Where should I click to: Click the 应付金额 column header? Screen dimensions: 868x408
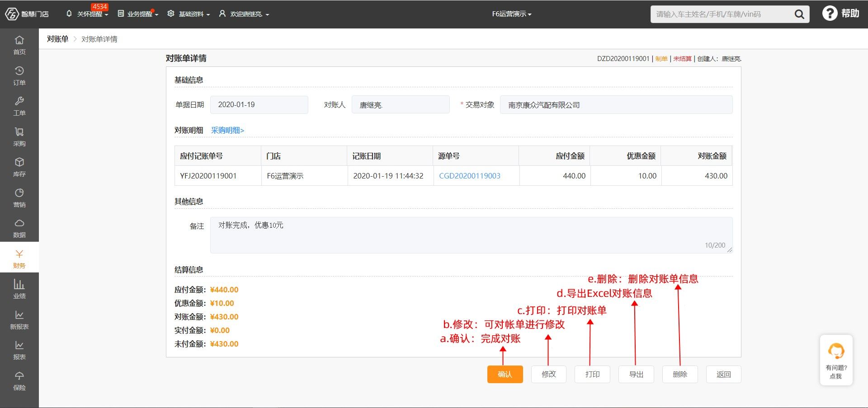coord(555,156)
